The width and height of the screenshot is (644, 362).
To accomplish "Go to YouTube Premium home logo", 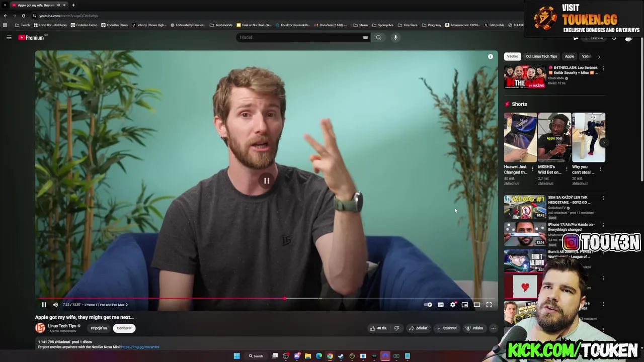I will pos(32,37).
